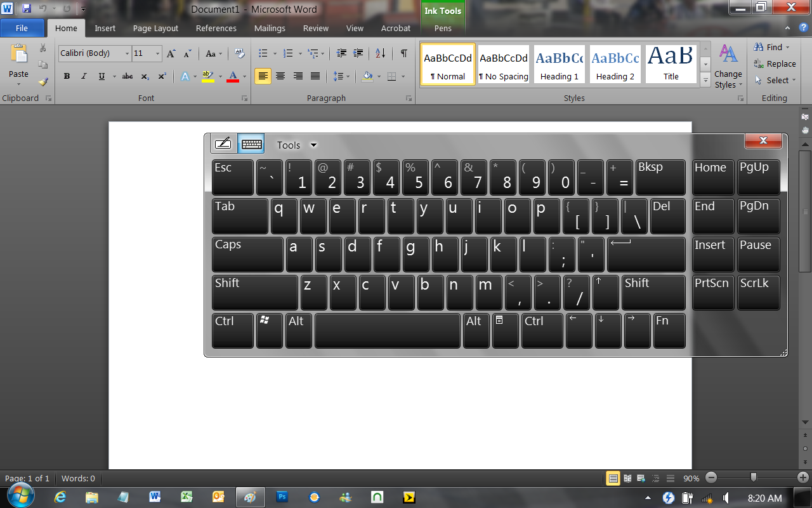
Task: Click the zoom slider handle
Action: click(x=753, y=478)
